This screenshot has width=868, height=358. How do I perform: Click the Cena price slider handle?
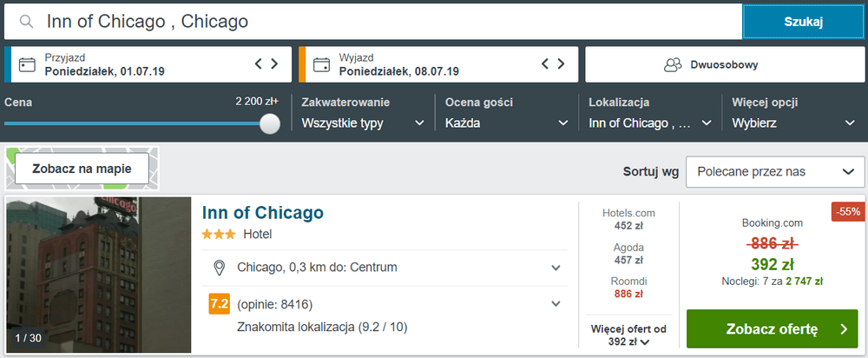270,123
